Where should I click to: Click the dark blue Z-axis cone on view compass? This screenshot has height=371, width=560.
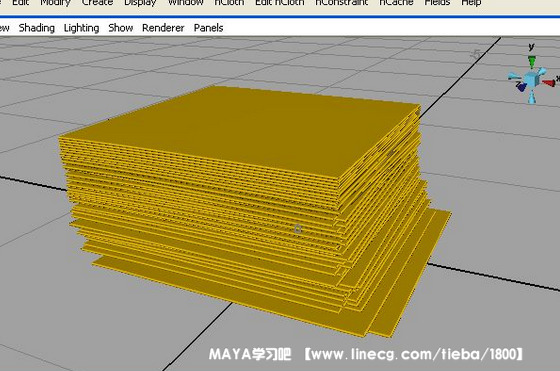pyautogui.click(x=522, y=86)
